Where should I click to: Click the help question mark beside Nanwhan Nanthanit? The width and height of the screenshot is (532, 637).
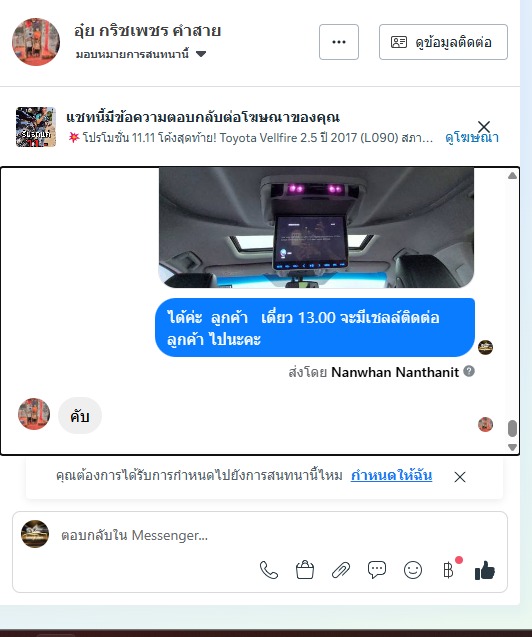click(x=469, y=371)
